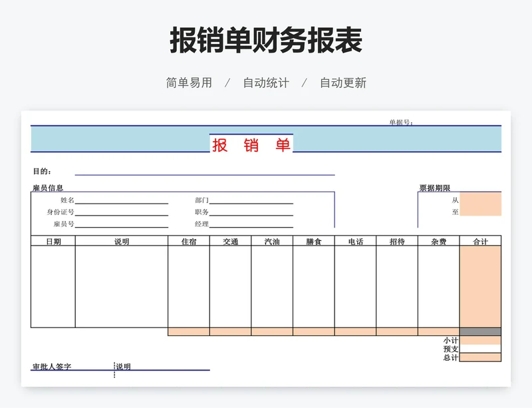
Task: Click the 总计 total value cell
Action: click(480, 357)
